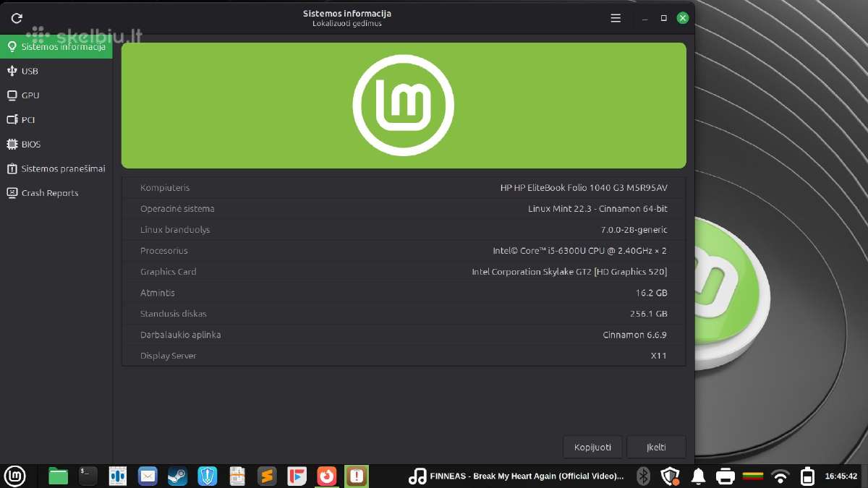Viewport: 868px width, 488px height.
Task: Click the printer tray icon
Action: [726, 476]
